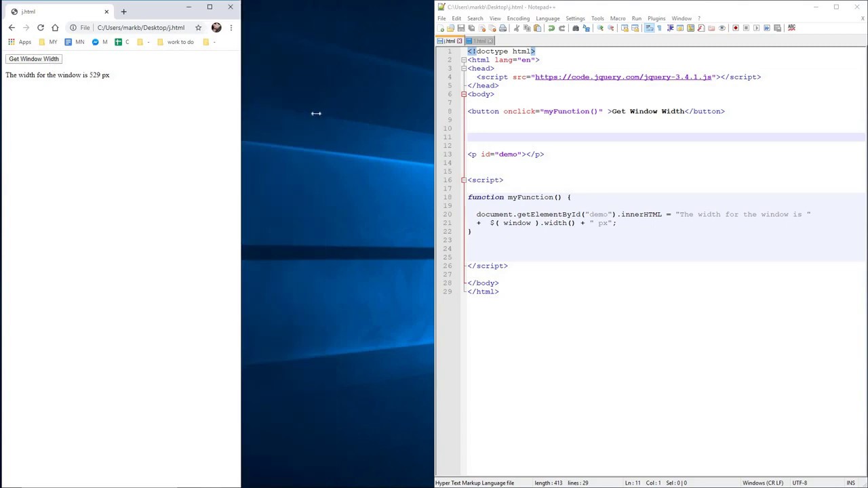The height and width of the screenshot is (488, 868).
Task: Toggle Show All Characters pilcrow icon
Action: pyautogui.click(x=659, y=28)
